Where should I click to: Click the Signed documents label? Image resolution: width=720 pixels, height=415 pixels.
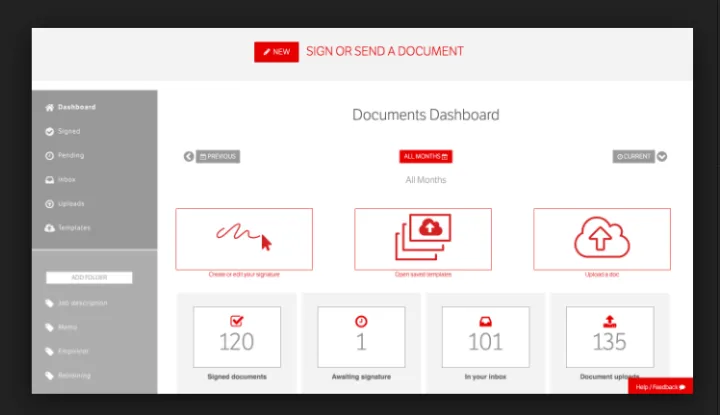(x=237, y=376)
